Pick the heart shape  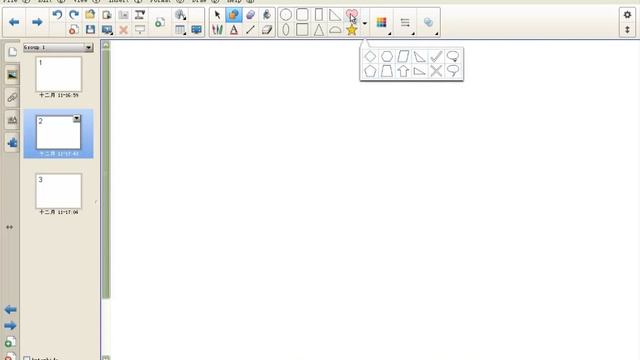tap(351, 15)
